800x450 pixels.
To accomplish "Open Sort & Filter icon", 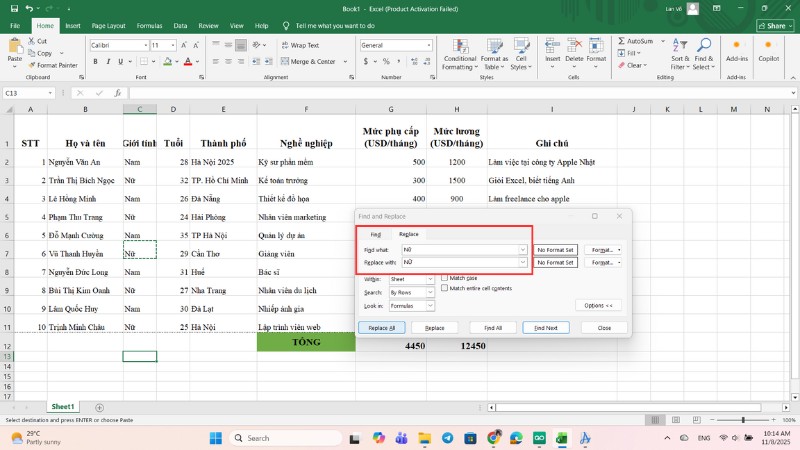I will tap(680, 46).
